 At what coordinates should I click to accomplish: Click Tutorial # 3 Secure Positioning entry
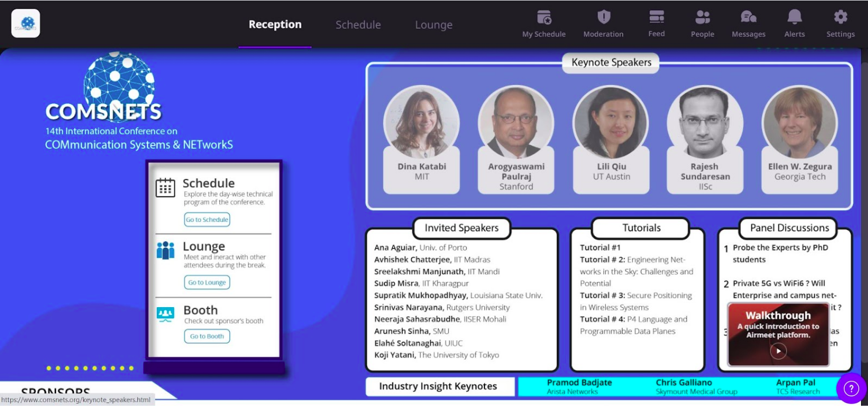point(636,301)
